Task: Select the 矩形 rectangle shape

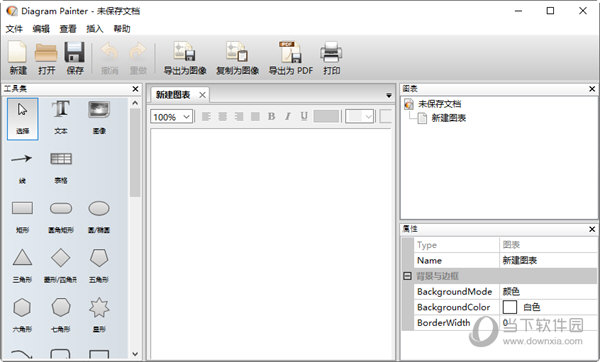Action: click(22, 208)
